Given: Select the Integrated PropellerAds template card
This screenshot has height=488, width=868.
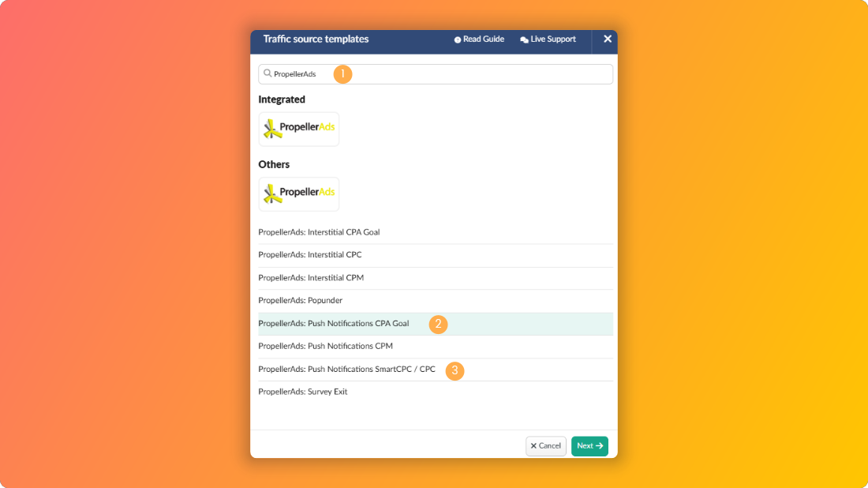Looking at the screenshot, I should point(299,129).
